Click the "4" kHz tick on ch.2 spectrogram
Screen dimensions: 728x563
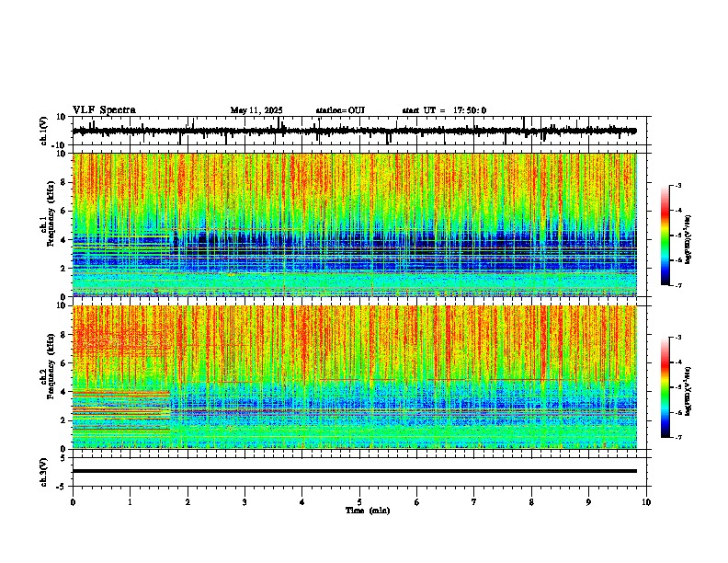[x=63, y=392]
